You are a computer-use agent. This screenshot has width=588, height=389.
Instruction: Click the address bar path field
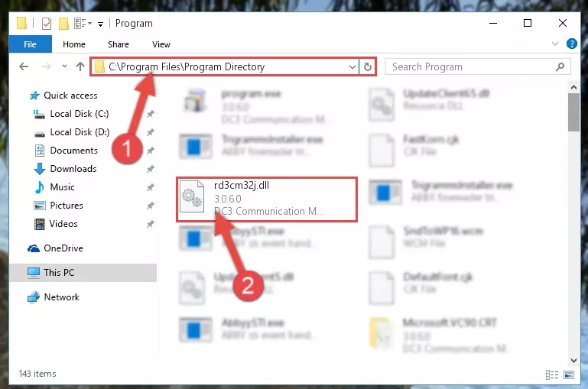pyautogui.click(x=225, y=66)
